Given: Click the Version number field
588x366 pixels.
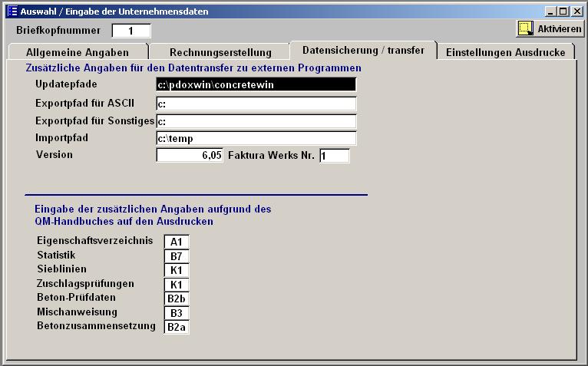Looking at the screenshot, I should [190, 156].
